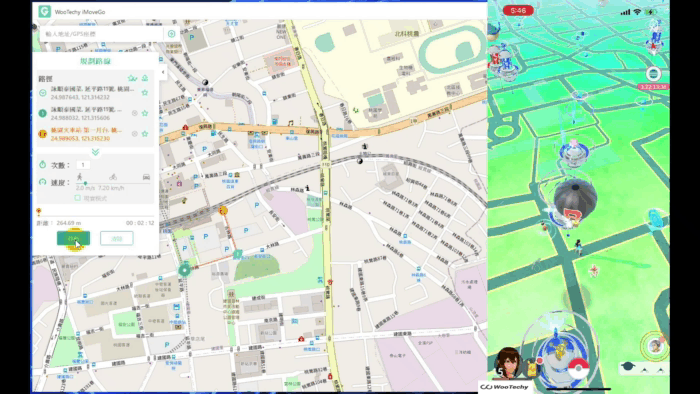Click the numbered waypoint 1 marker on the map
700x394 pixels.
[x=238, y=254]
